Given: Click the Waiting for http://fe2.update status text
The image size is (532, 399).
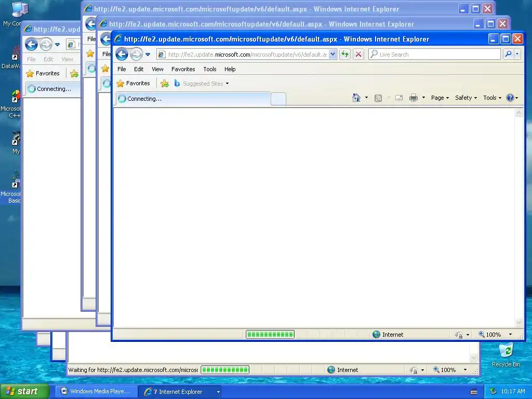Looking at the screenshot, I should (133, 370).
